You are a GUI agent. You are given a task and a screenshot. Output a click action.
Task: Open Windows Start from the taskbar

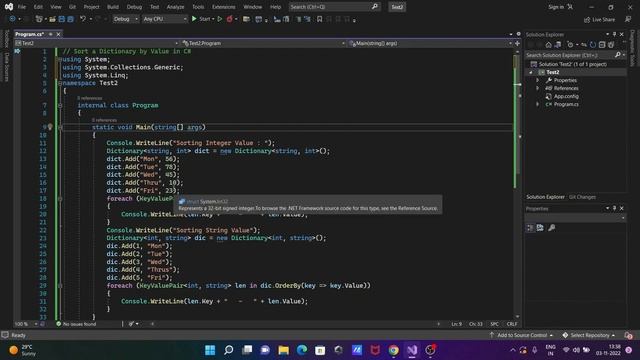(x=210, y=350)
